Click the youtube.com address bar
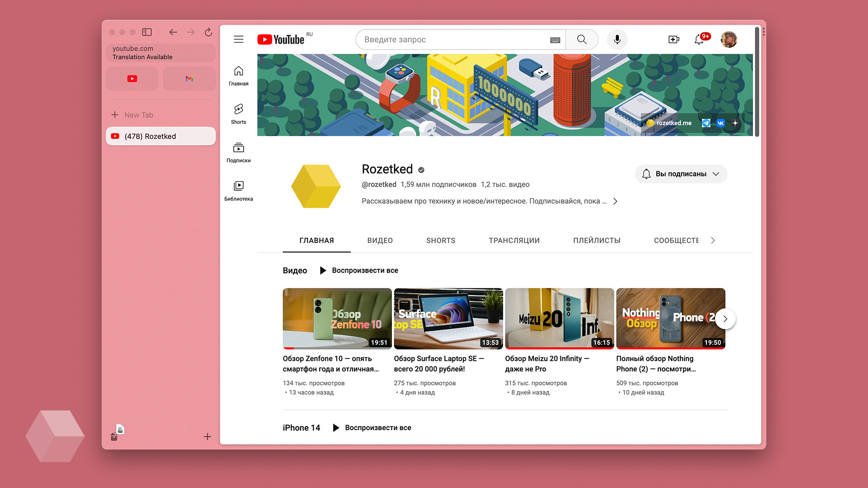Viewport: 868px width, 488px height. pyautogui.click(x=160, y=53)
